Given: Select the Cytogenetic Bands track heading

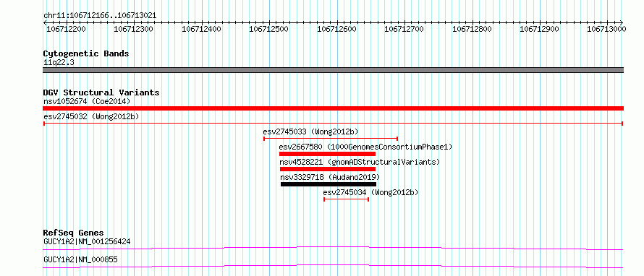Looking at the screenshot, I should point(86,53).
